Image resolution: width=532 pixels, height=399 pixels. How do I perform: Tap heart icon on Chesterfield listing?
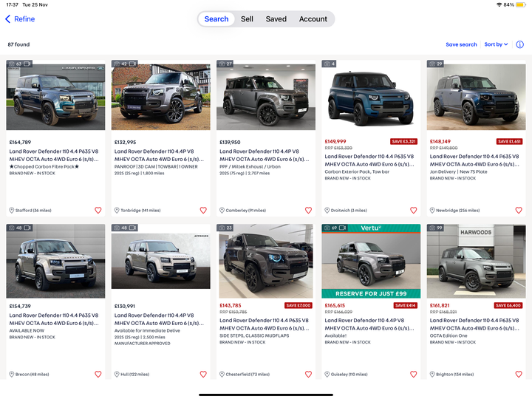click(308, 375)
